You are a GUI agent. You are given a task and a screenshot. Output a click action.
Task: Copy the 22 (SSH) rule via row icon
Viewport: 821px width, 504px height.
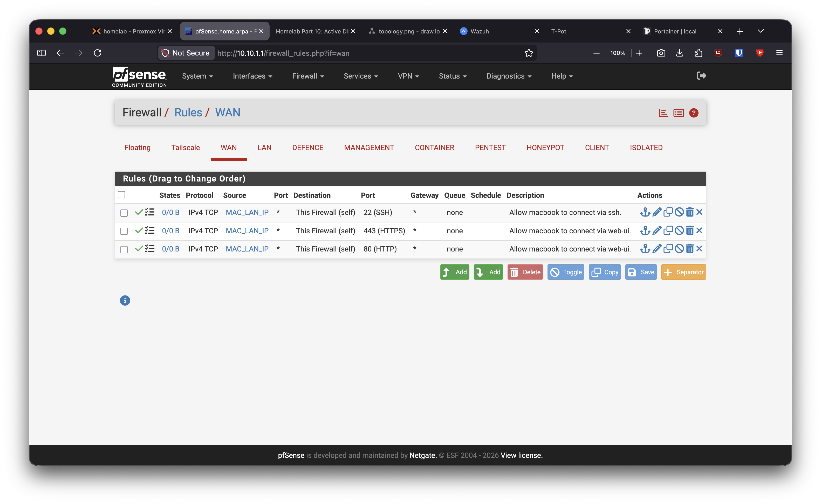point(668,212)
